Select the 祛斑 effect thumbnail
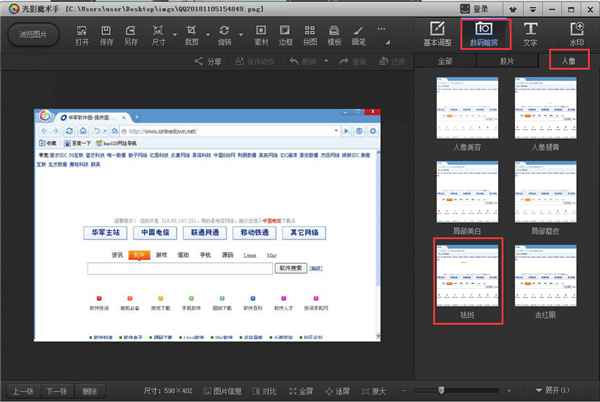 (x=461, y=282)
